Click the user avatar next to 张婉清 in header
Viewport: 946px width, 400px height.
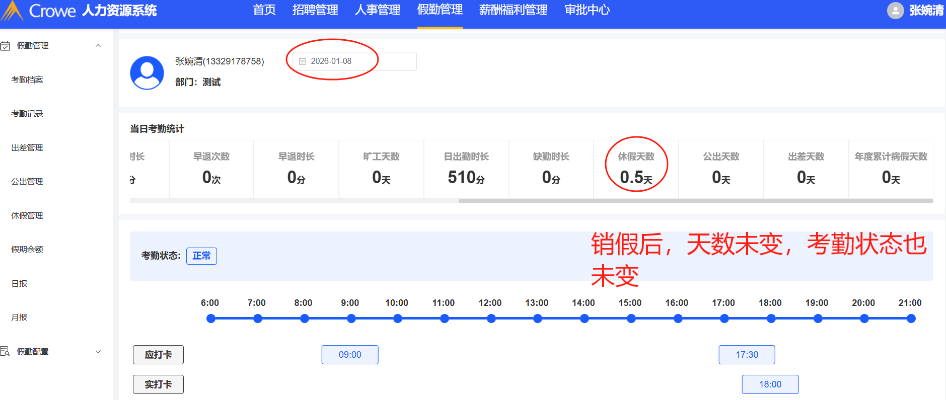pyautogui.click(x=895, y=11)
